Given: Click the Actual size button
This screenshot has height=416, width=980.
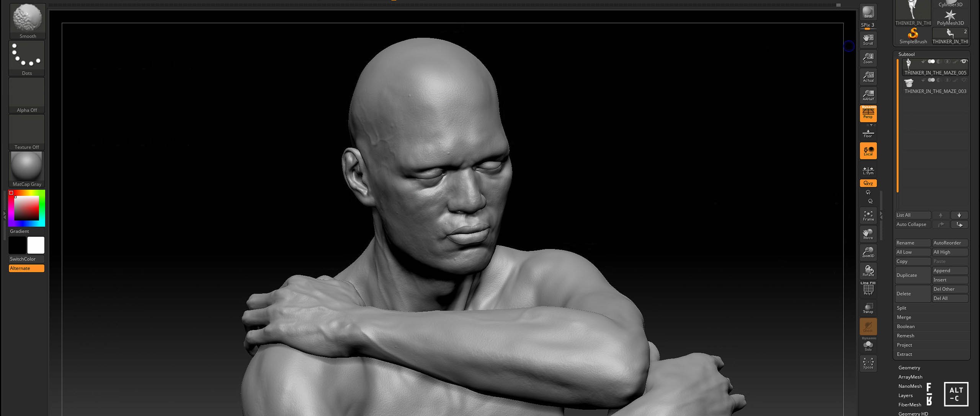Looking at the screenshot, I should coord(868,76).
